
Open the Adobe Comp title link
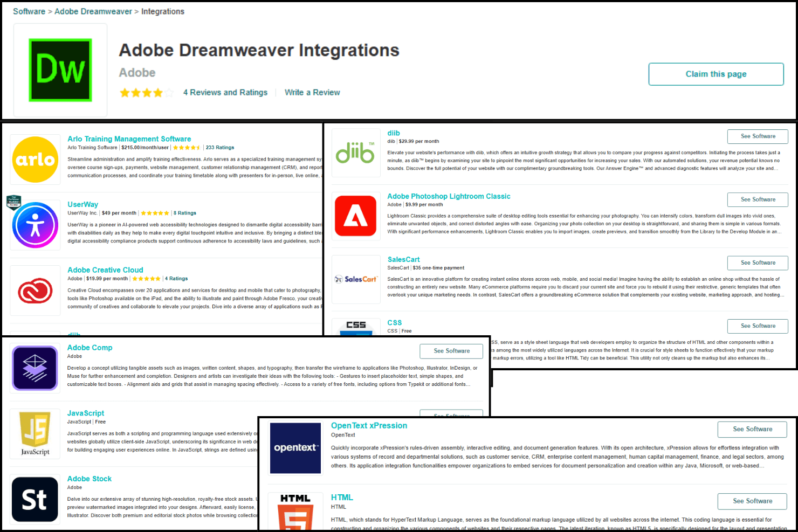90,348
